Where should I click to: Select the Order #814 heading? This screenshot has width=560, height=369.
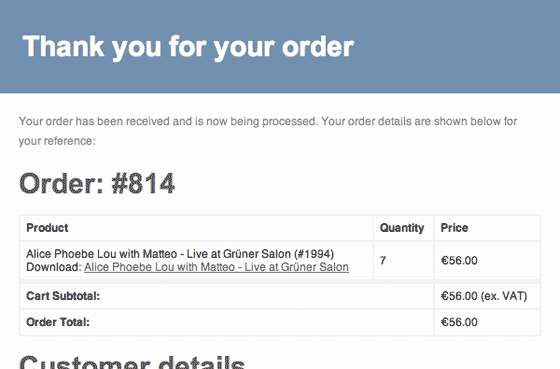pos(97,184)
